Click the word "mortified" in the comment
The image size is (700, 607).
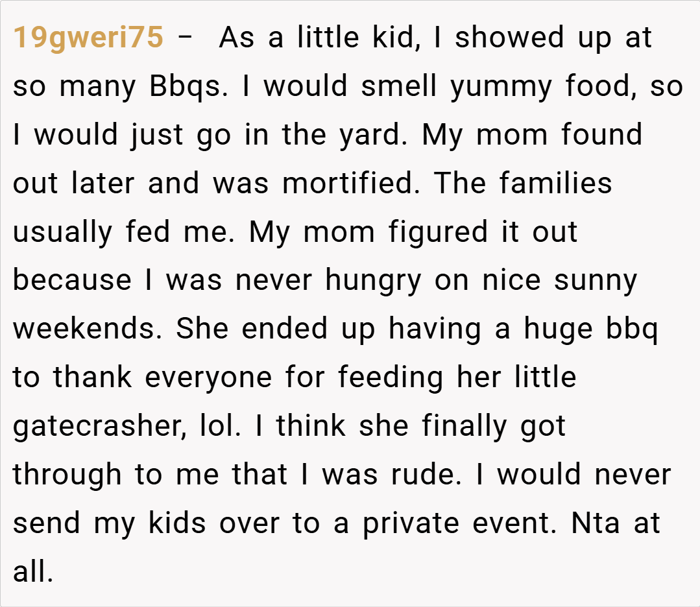tap(351, 184)
